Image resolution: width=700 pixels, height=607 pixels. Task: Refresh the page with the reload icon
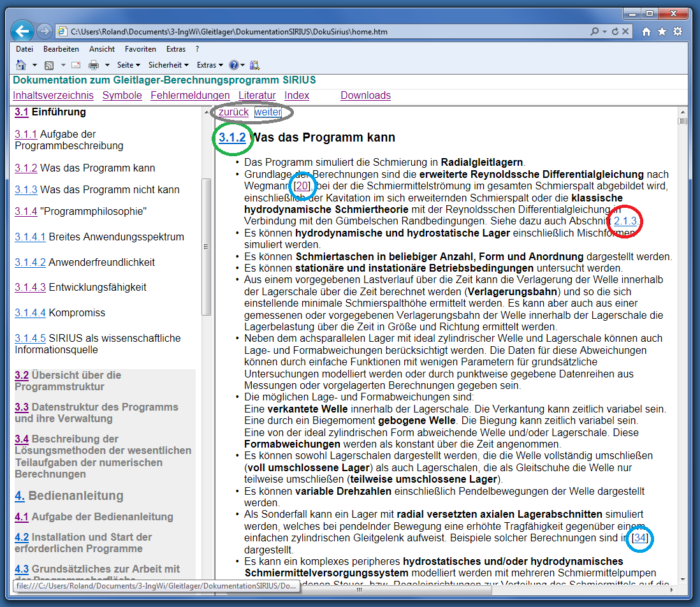[x=615, y=31]
